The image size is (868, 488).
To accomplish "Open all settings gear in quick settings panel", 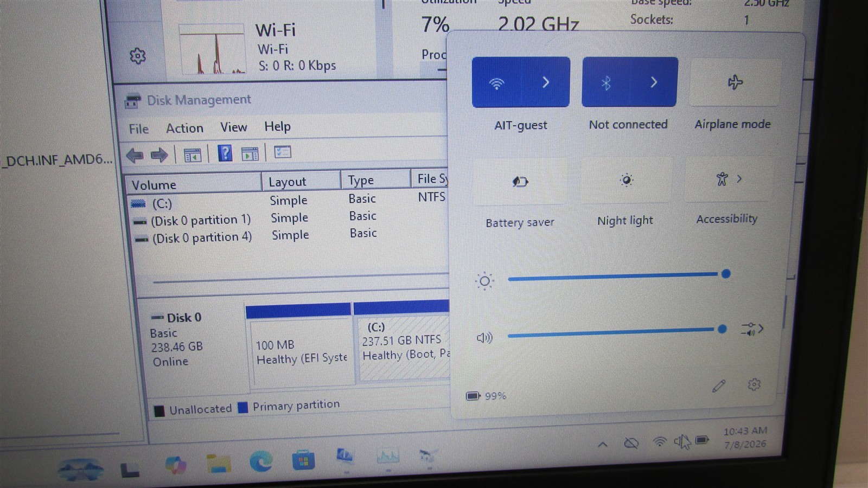I will [x=754, y=384].
